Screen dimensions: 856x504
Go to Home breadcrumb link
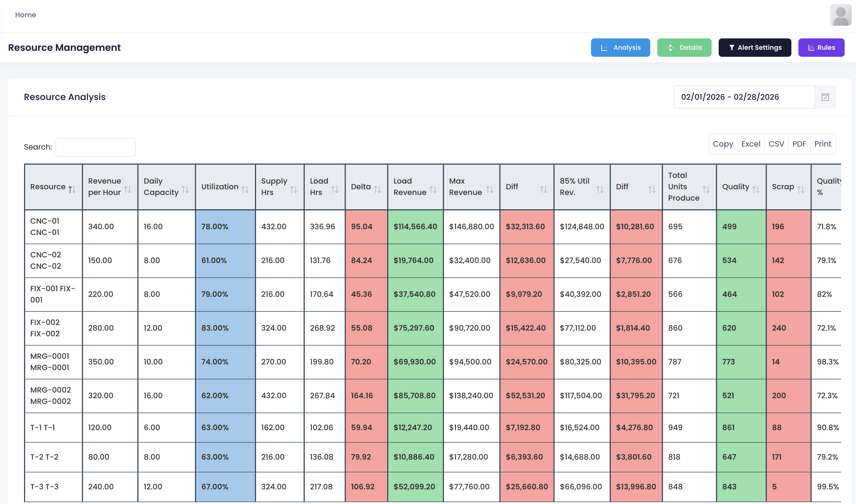(x=25, y=15)
